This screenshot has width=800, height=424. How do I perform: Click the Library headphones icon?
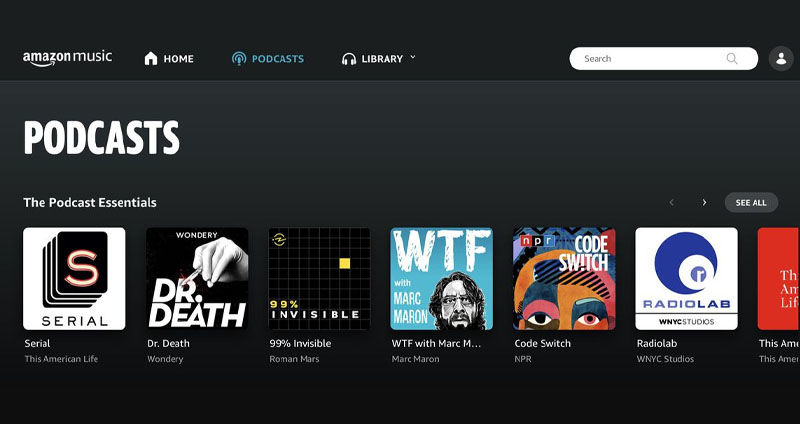click(x=349, y=59)
